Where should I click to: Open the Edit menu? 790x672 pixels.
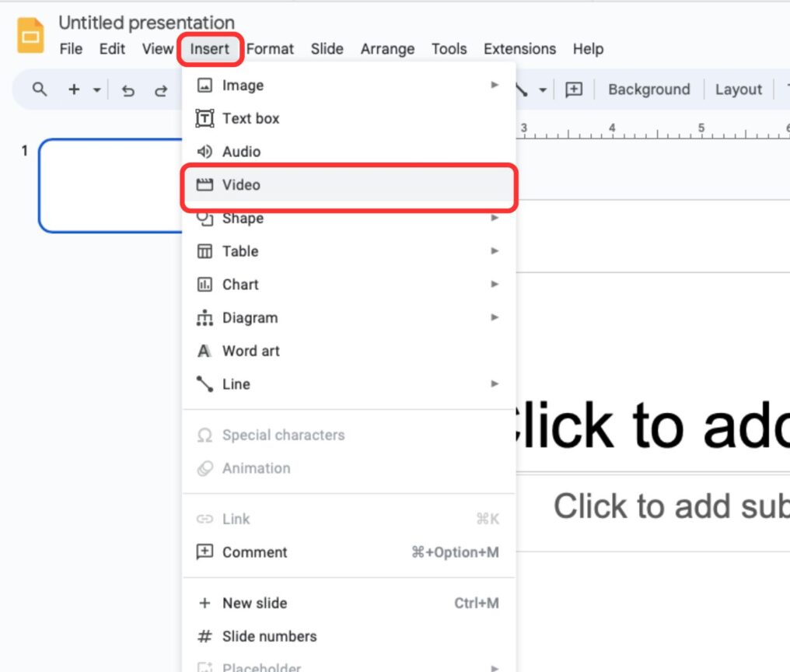click(x=112, y=49)
